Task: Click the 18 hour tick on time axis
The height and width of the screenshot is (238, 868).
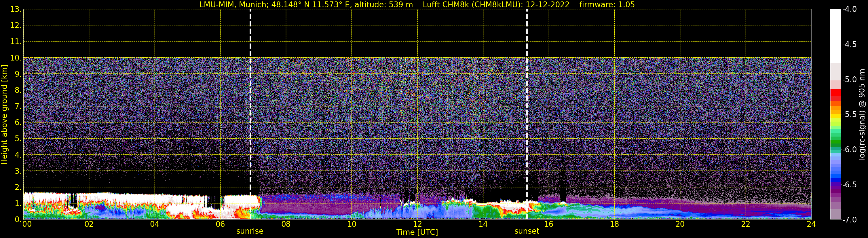Action: [614, 224]
